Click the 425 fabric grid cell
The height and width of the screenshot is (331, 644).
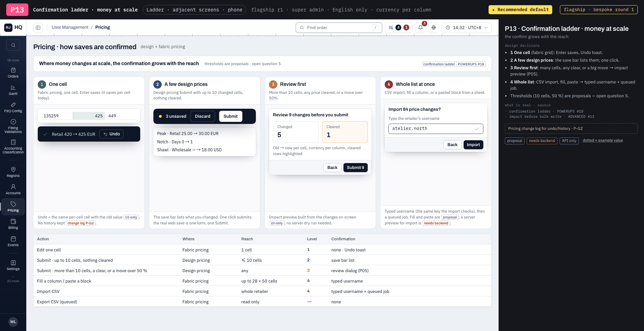coord(89,116)
